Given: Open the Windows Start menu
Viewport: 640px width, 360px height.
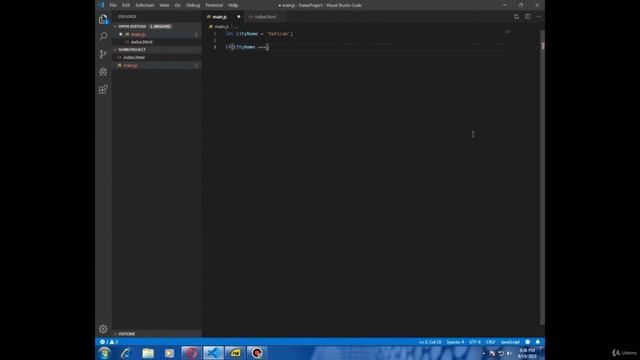Looking at the screenshot, I should pos(104,353).
